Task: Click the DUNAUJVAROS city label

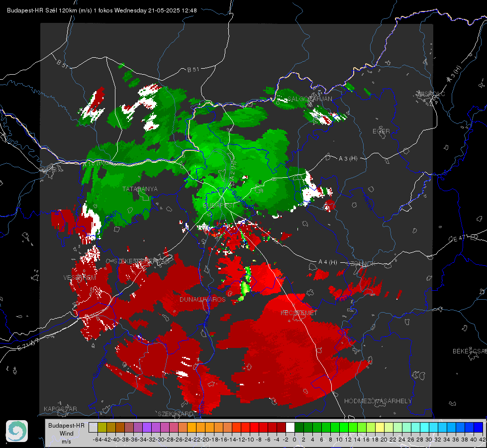Action: [202, 299]
